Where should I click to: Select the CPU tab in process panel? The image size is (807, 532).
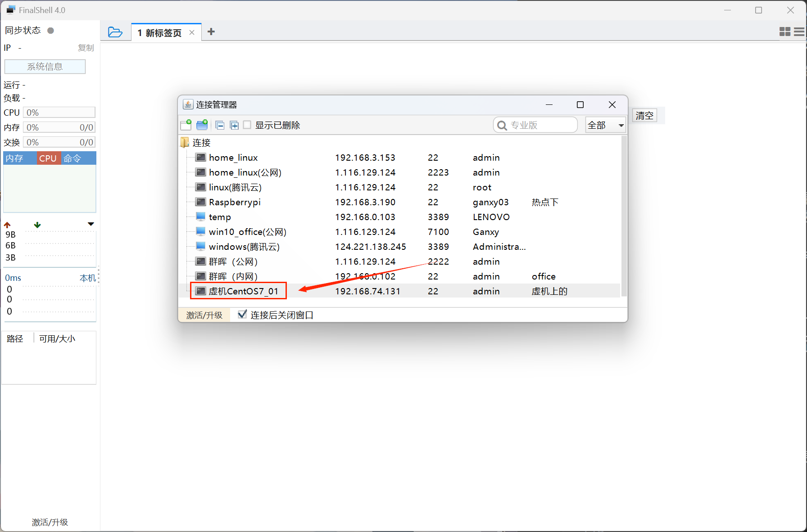click(x=48, y=158)
